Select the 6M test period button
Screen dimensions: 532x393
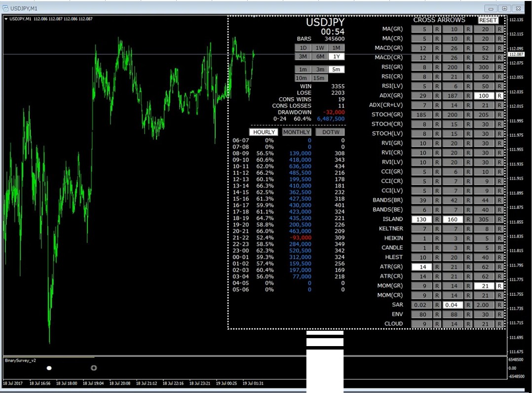coord(320,57)
